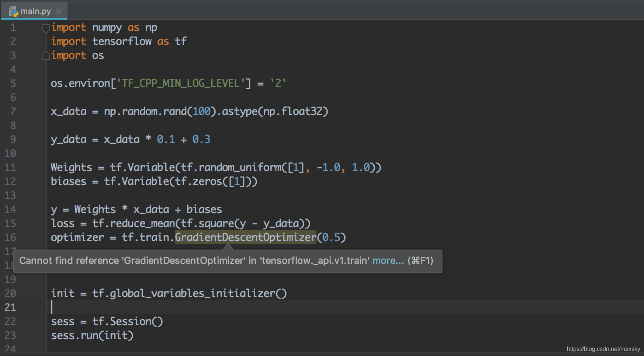Click the 'tf.square' call on line 15
Viewport: 644px width, 356px height.
pos(207,224)
